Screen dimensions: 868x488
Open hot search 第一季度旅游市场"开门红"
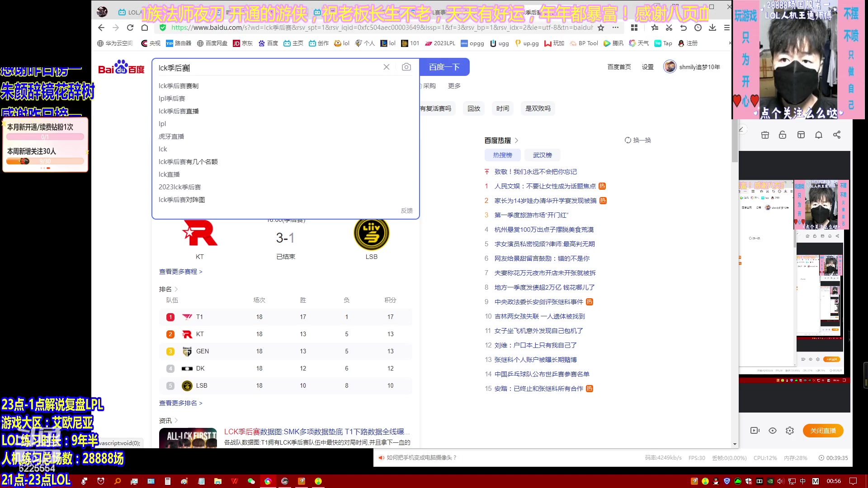(x=531, y=215)
